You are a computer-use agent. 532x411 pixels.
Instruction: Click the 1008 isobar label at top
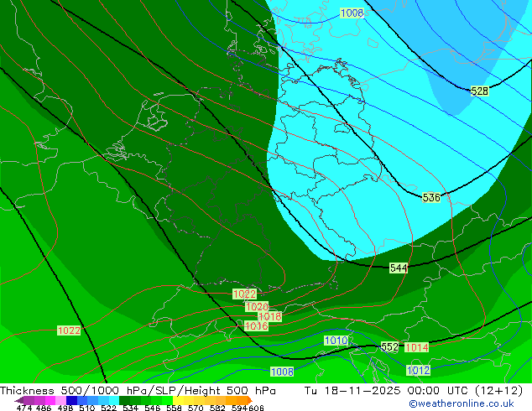coord(352,13)
